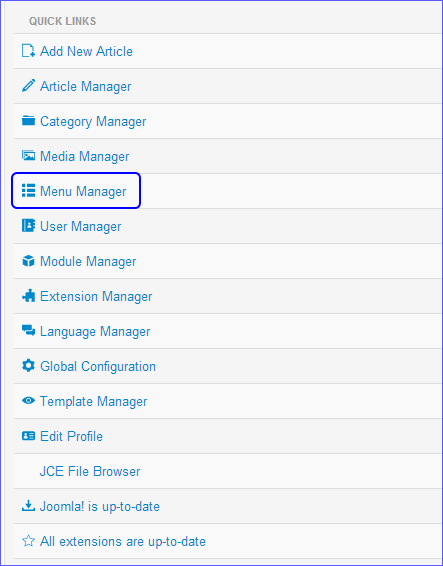Click the Joomla up-to-date download icon

pos(28,506)
